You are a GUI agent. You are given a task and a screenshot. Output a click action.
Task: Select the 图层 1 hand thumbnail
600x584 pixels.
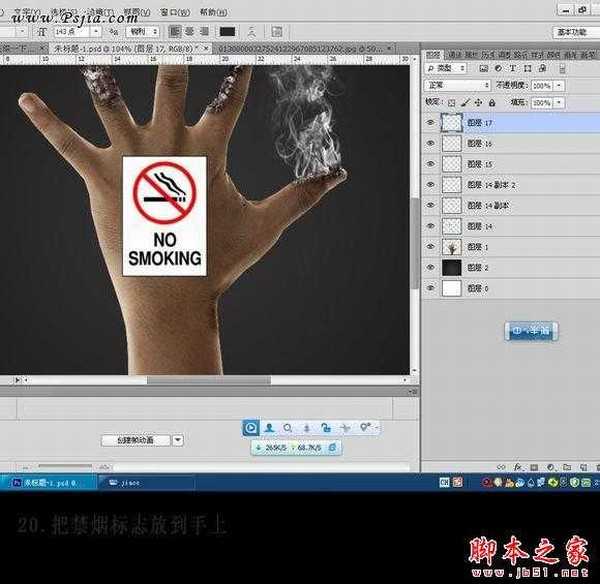point(451,246)
